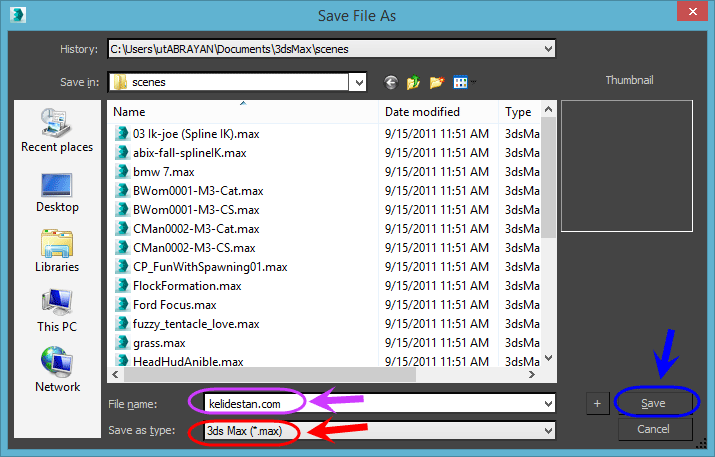This screenshot has width=715, height=457.
Task: Click the horizontal scrollbar right arrow
Action: 532,374
